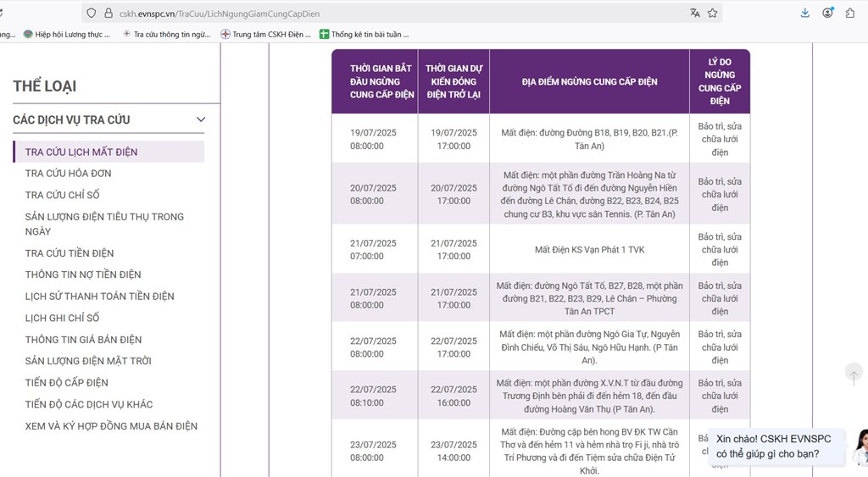Click THỜI GIAN DỰ KIẾN ĐÓNG ĐIỆN header
This screenshot has width=868, height=477.
[x=454, y=81]
